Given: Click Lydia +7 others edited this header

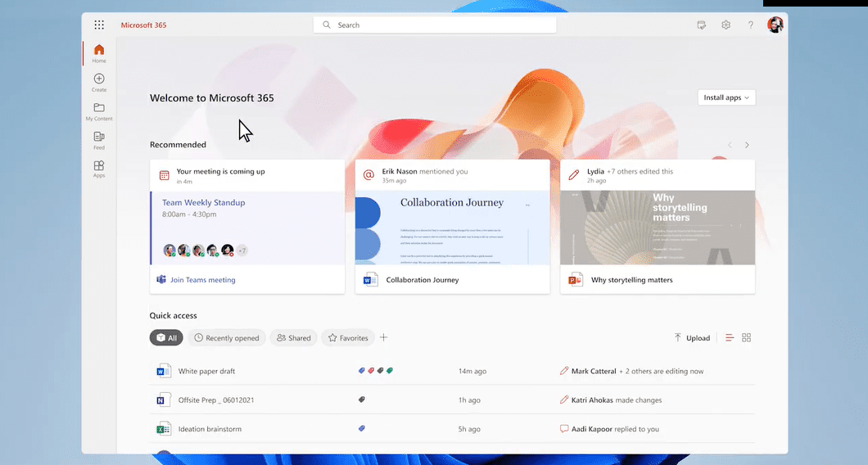Looking at the screenshot, I should pyautogui.click(x=630, y=172).
